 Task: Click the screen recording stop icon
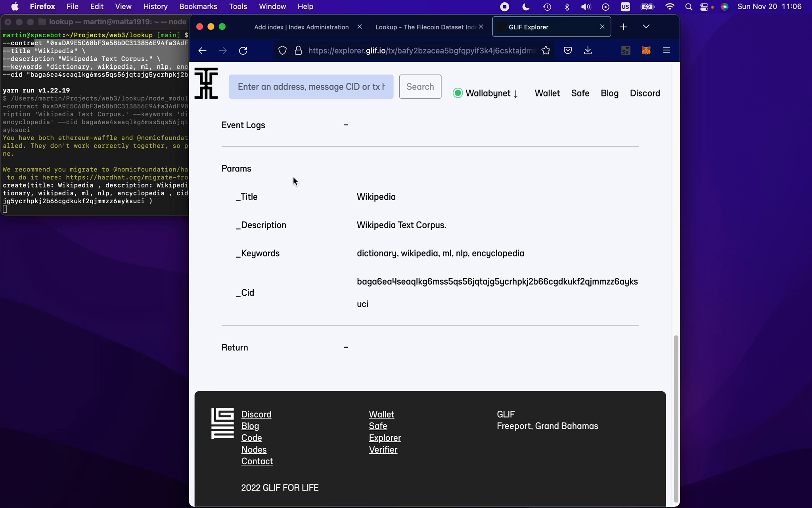tap(505, 7)
